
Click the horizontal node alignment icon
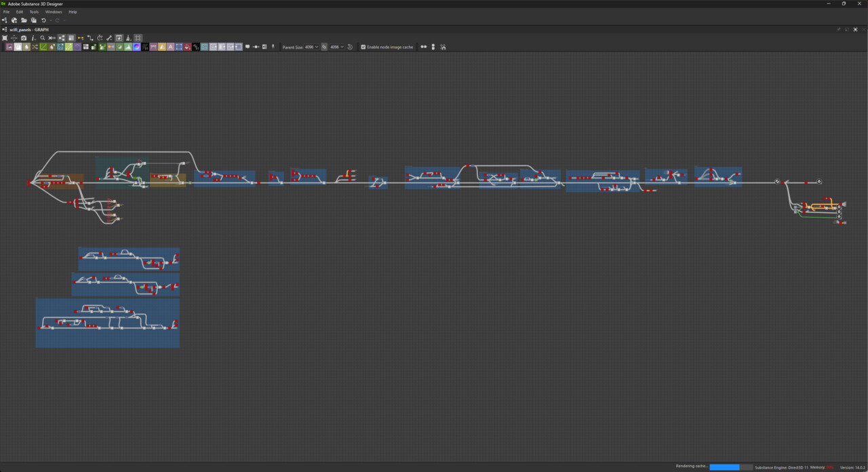point(424,47)
